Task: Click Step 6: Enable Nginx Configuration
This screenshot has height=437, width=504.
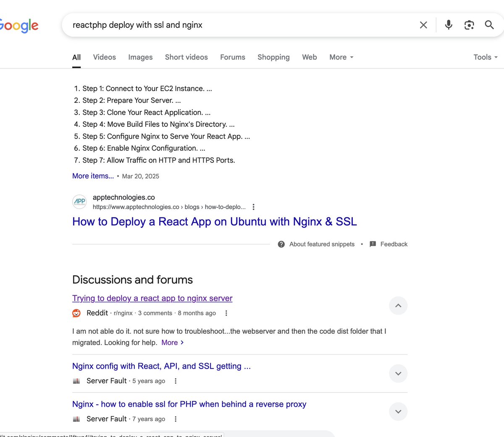Action: (x=144, y=148)
